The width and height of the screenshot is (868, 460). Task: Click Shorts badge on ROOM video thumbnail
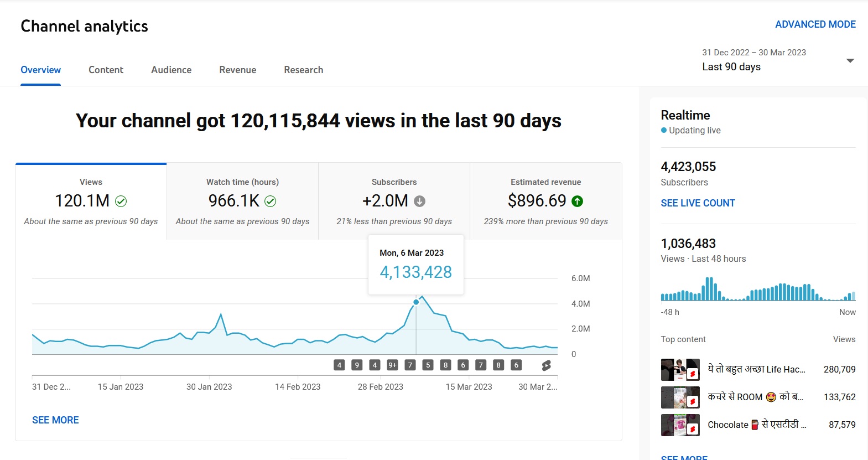[692, 402]
